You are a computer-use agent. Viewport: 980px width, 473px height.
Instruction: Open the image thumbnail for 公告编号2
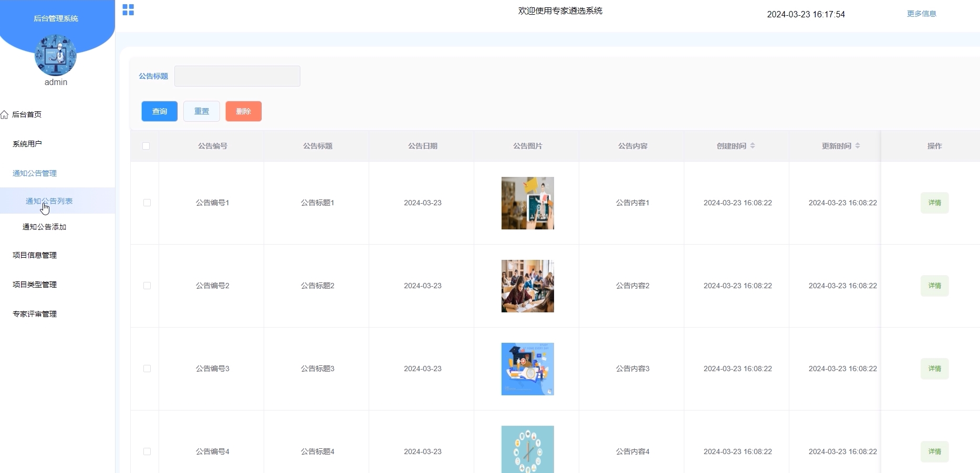point(527,286)
